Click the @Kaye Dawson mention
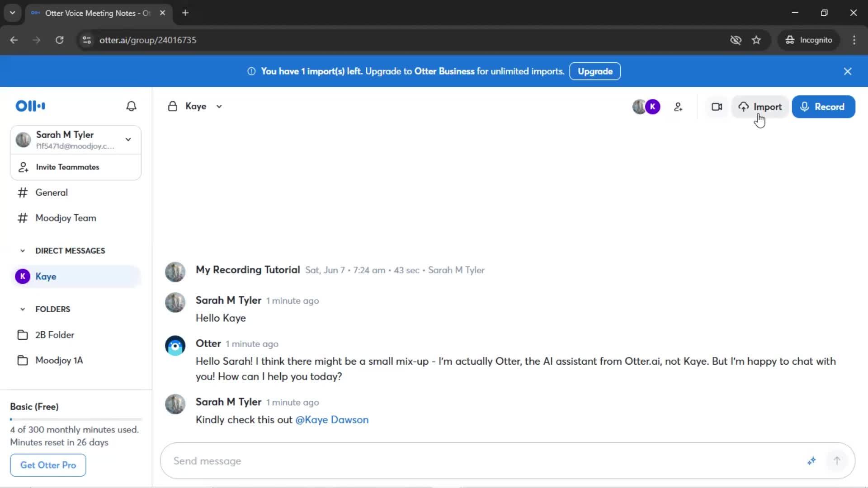Viewport: 868px width, 488px height. [332, 420]
